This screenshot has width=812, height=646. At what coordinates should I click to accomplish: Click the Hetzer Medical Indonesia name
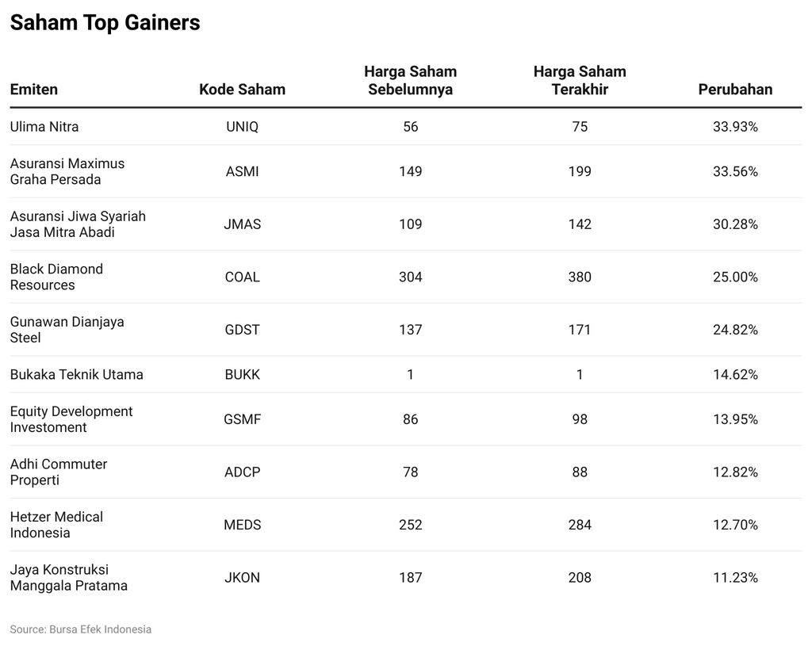pos(56,525)
